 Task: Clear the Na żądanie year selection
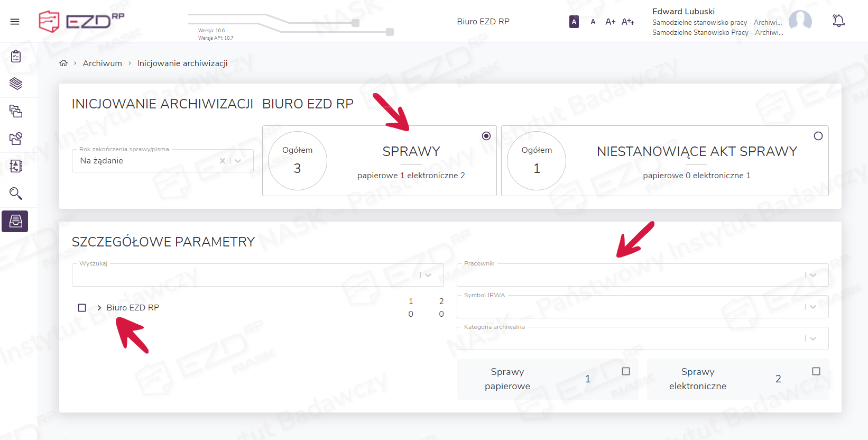coord(222,161)
